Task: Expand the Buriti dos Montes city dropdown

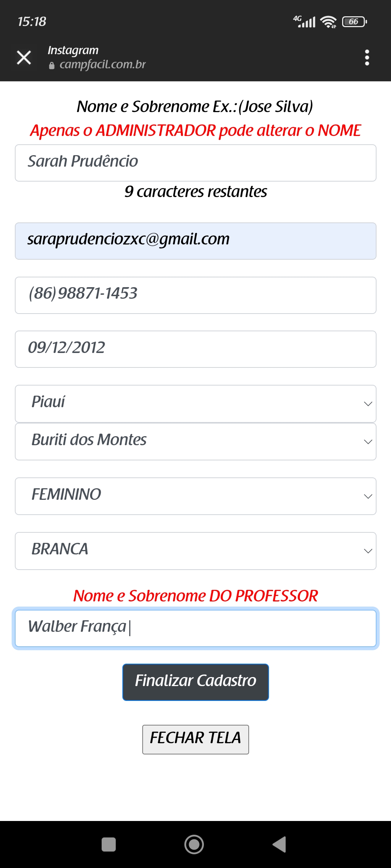Action: [x=195, y=442]
